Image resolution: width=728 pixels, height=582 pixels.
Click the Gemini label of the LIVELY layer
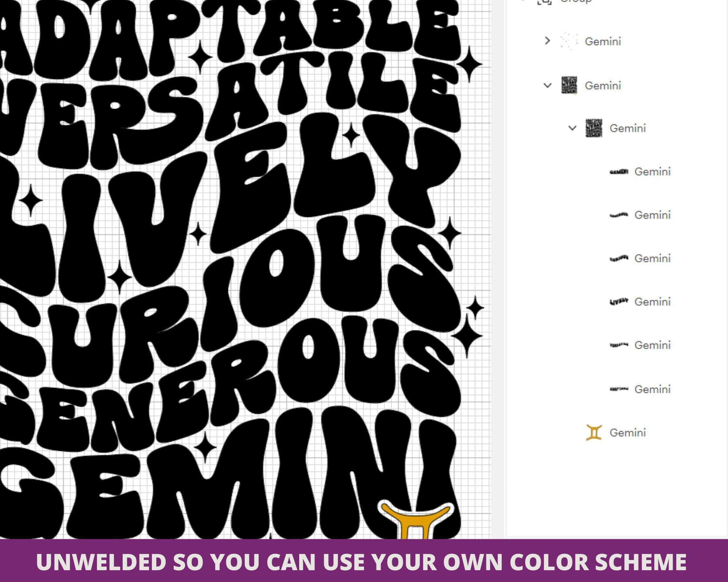(x=652, y=302)
